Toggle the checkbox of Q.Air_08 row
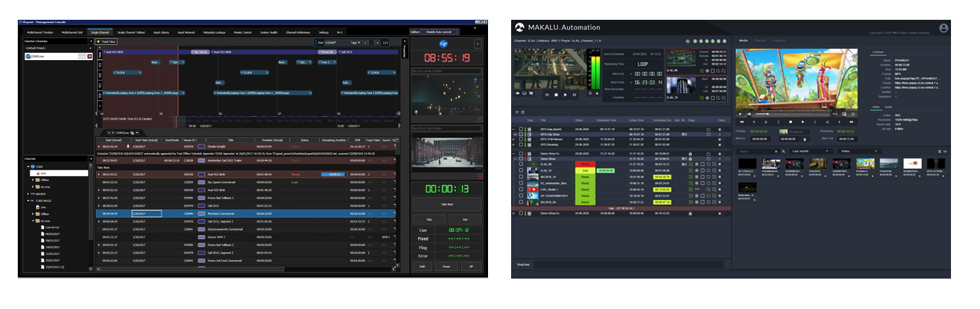The width and height of the screenshot is (980, 309). click(x=520, y=164)
